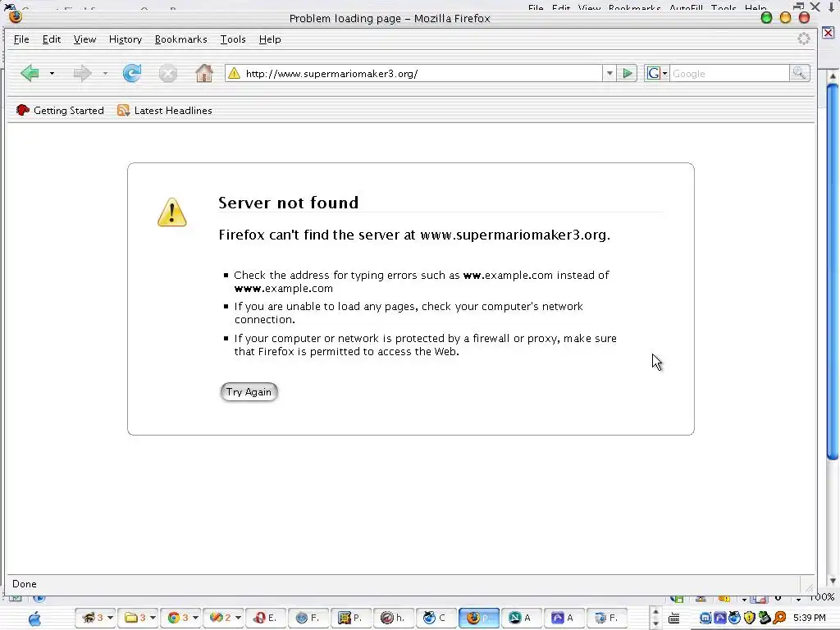Click the 'Done' status bar text
This screenshot has width=840, height=630.
(24, 584)
